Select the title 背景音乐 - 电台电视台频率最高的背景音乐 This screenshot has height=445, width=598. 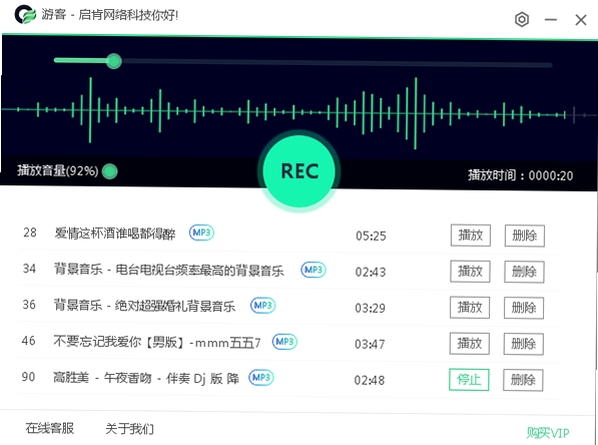coord(169,270)
